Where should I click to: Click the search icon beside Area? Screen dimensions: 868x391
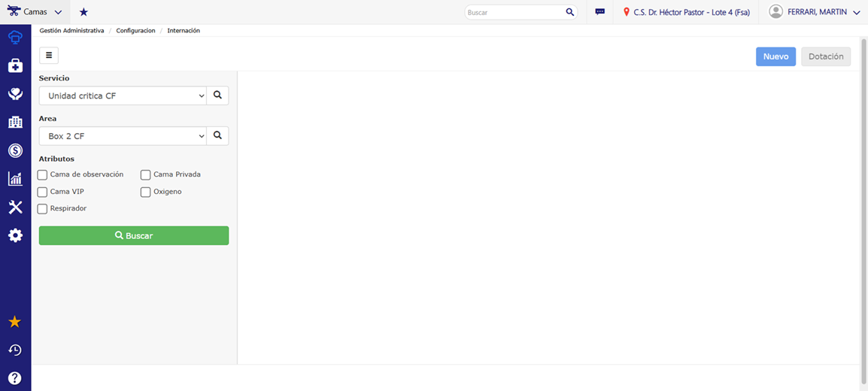click(x=217, y=135)
